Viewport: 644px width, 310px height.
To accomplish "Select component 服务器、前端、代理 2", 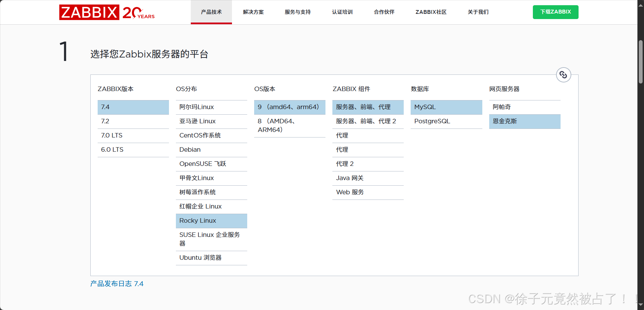I will (368, 122).
